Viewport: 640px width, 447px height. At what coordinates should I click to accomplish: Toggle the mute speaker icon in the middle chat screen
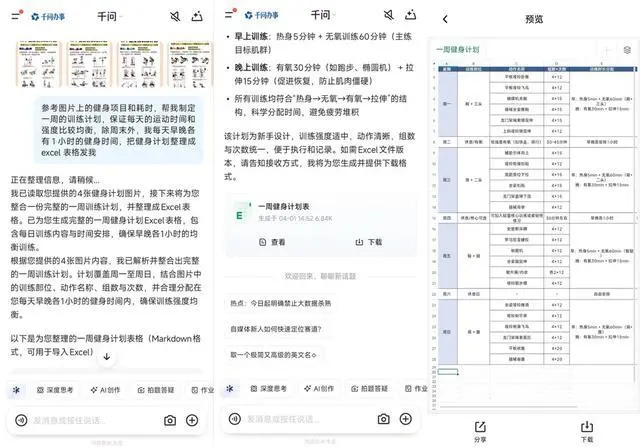coord(389,15)
